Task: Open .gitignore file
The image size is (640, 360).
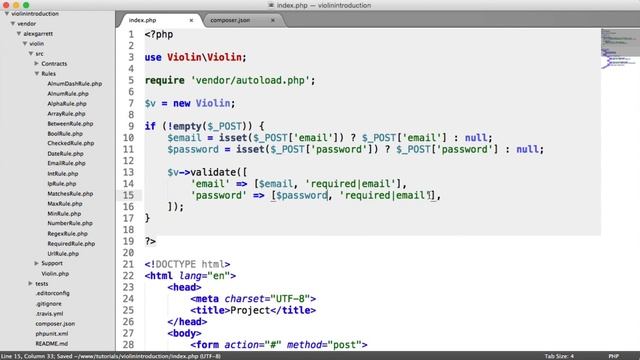Action: [x=49, y=304]
